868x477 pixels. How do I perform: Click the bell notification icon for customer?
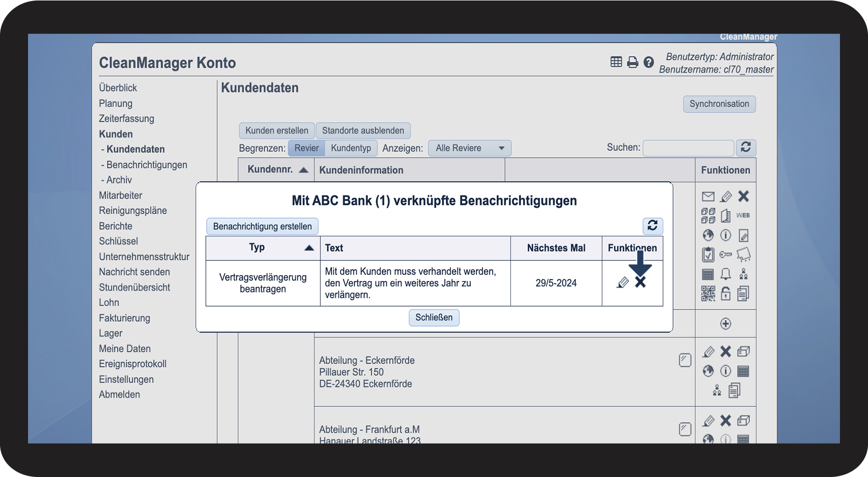click(726, 274)
